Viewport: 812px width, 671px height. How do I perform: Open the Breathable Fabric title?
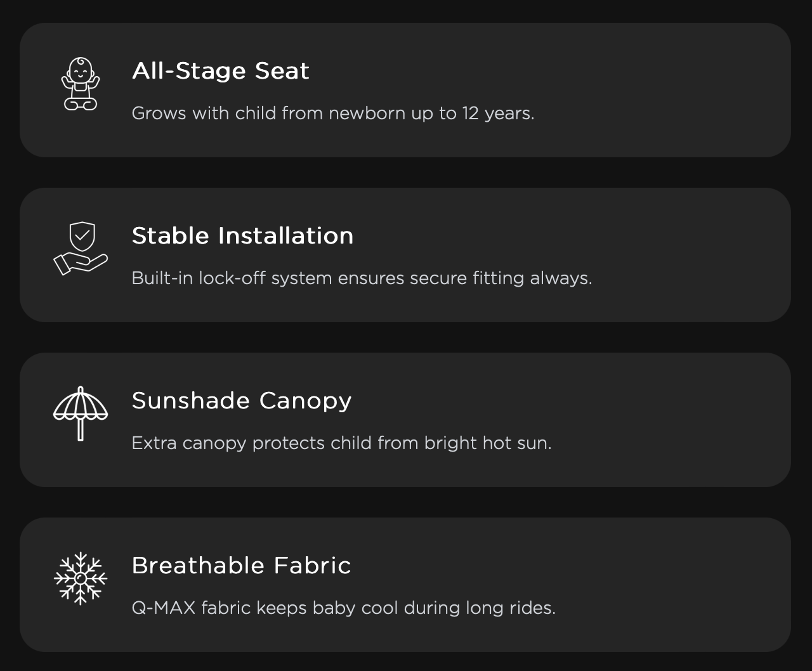(241, 566)
